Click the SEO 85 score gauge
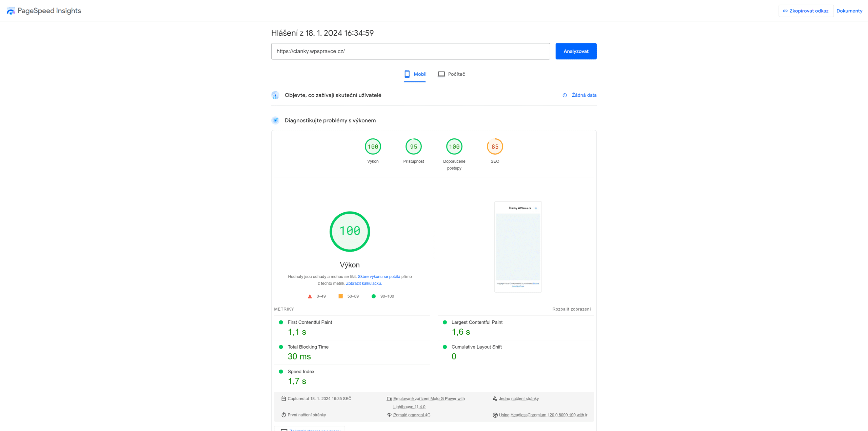The height and width of the screenshot is (431, 868). click(495, 146)
